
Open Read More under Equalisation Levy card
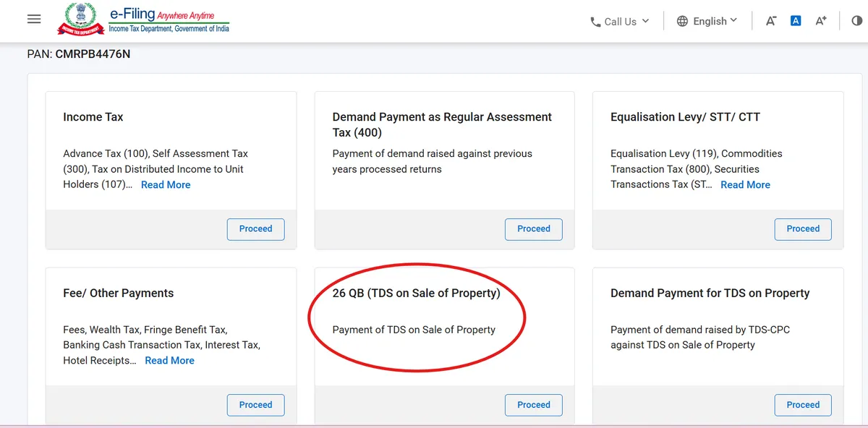[745, 184]
